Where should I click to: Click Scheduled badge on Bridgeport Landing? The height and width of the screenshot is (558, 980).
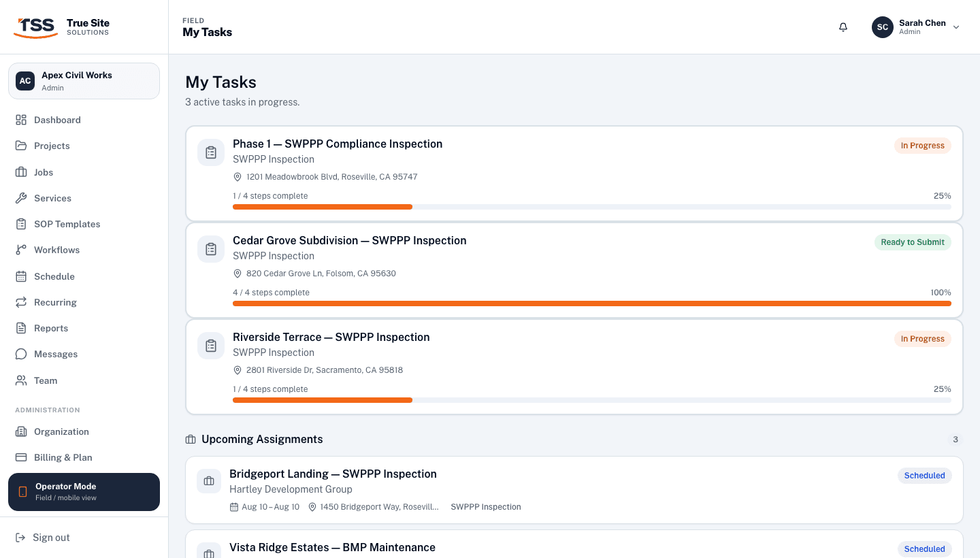[924, 476]
